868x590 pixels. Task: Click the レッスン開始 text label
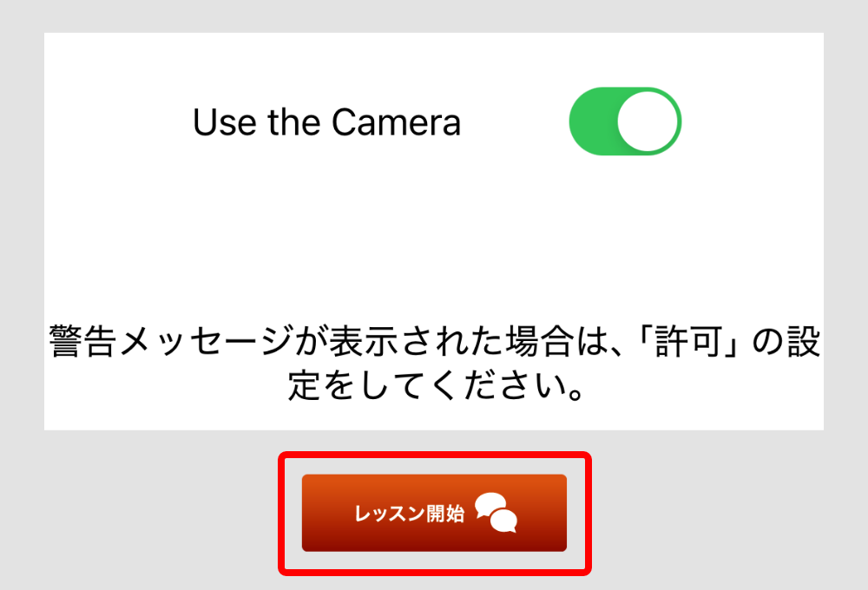pyautogui.click(x=409, y=514)
